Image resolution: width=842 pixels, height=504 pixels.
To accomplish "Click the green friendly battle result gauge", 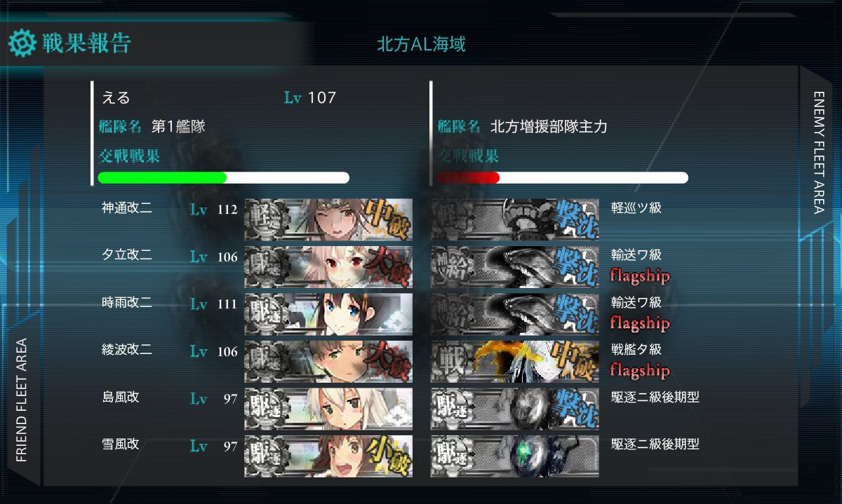I will 224,177.
